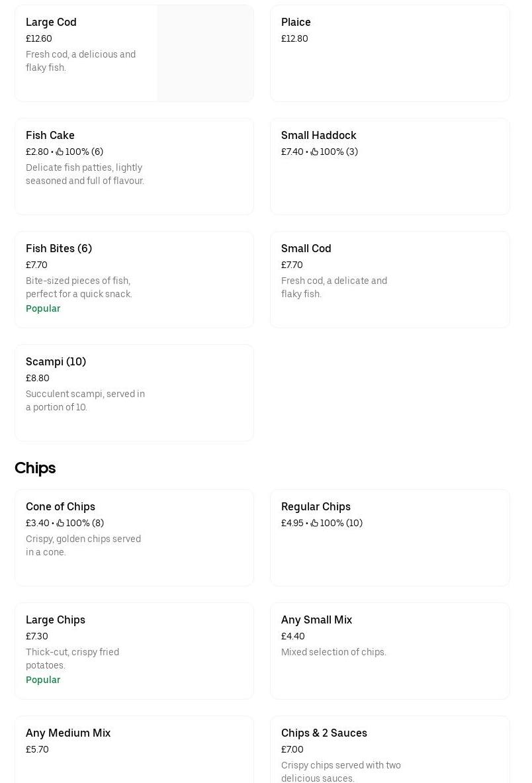Click the Large Cod image thumbnail

coord(205,53)
